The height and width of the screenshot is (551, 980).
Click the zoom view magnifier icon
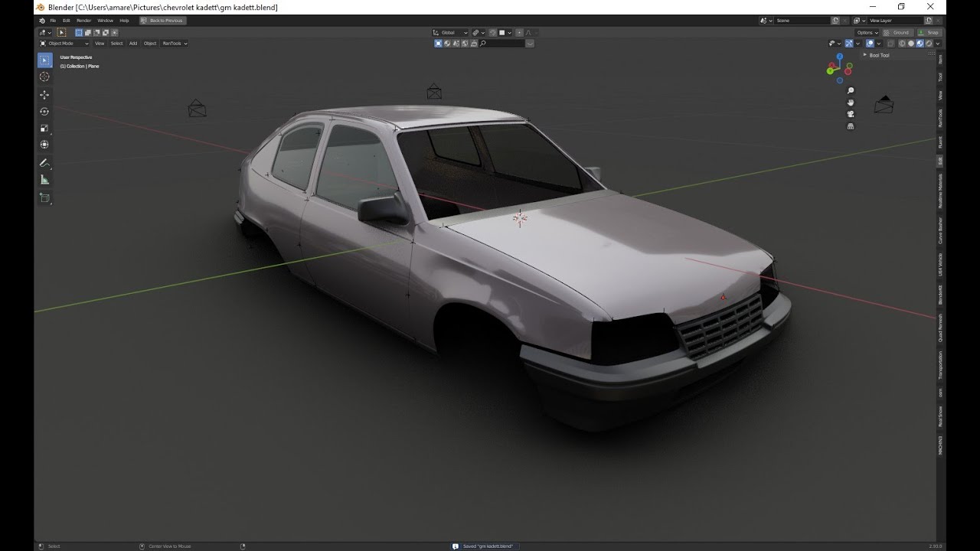pyautogui.click(x=851, y=90)
